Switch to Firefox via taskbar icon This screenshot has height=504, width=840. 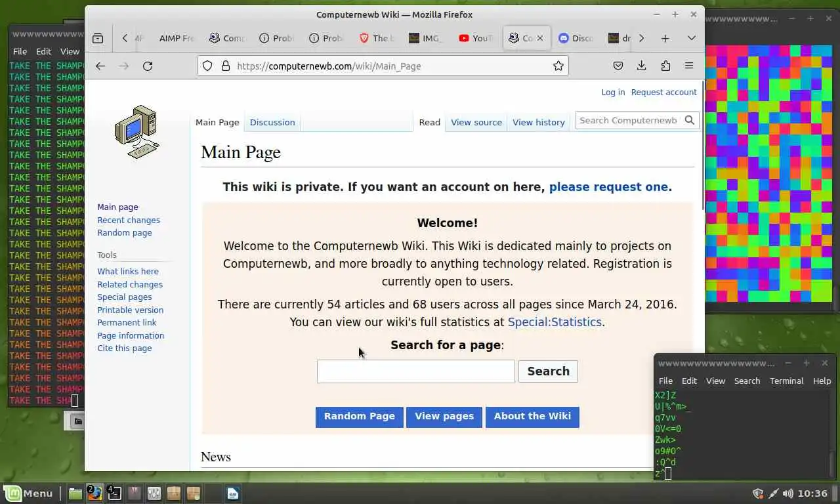(95, 493)
